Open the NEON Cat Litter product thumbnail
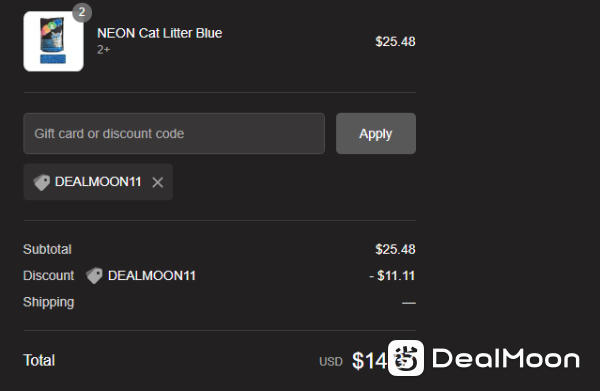 pyautogui.click(x=54, y=41)
